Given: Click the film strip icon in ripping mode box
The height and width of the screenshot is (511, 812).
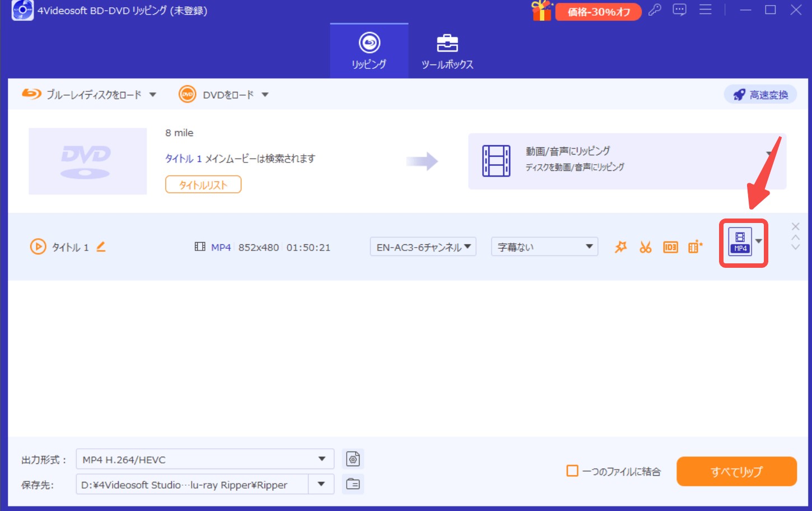Looking at the screenshot, I should 496,161.
